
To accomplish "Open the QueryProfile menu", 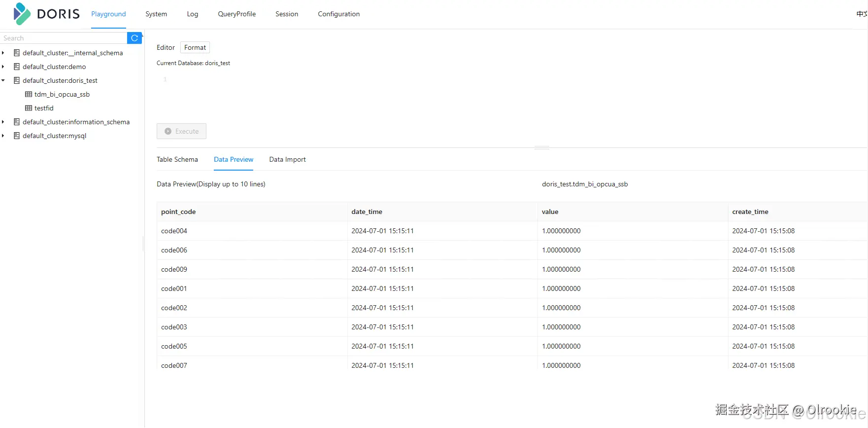I will point(237,14).
